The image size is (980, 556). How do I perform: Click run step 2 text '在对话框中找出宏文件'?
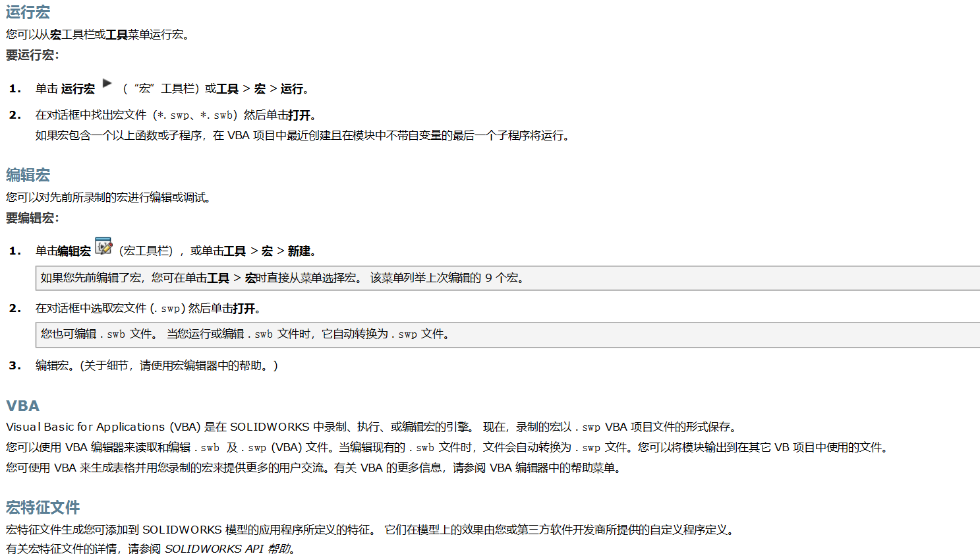[177, 115]
